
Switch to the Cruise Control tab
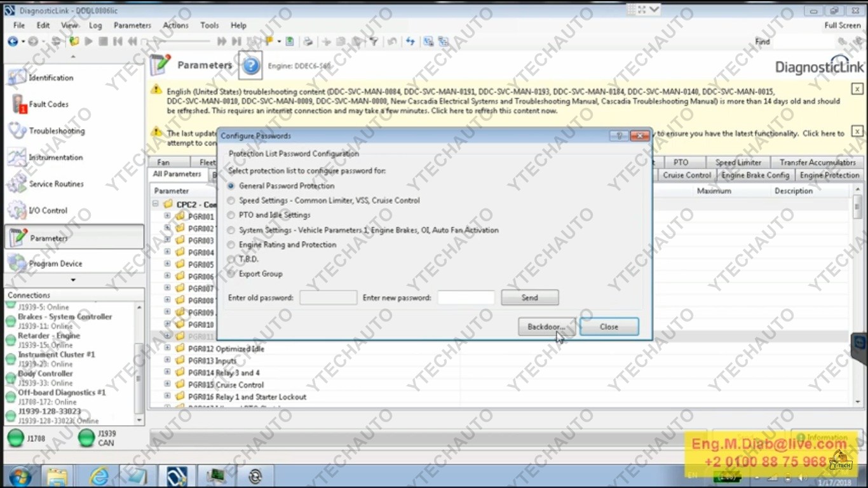point(687,175)
